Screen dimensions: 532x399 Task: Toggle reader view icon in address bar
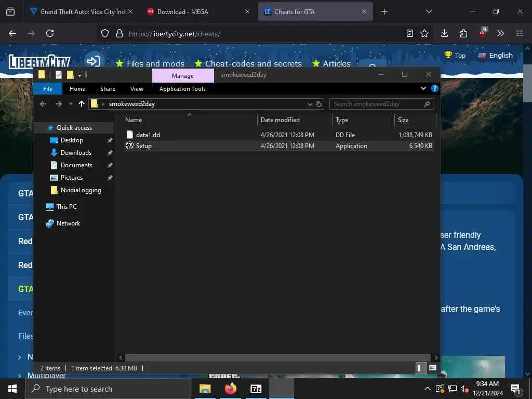pyautogui.click(x=409, y=33)
